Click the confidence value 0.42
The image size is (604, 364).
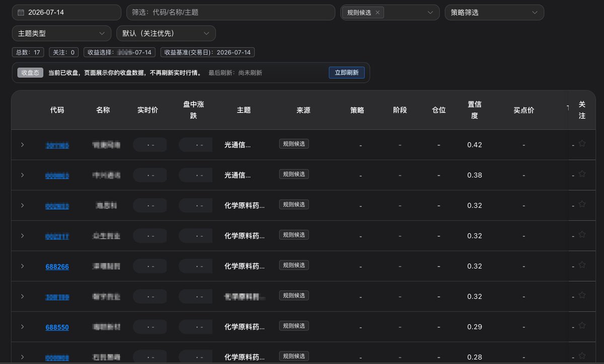coord(475,145)
